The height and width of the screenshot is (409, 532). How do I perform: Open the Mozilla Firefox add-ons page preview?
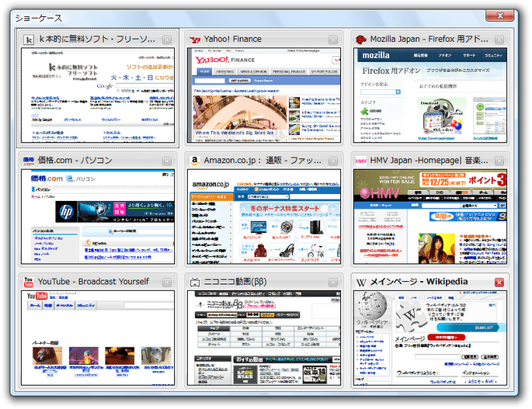pyautogui.click(x=430, y=95)
